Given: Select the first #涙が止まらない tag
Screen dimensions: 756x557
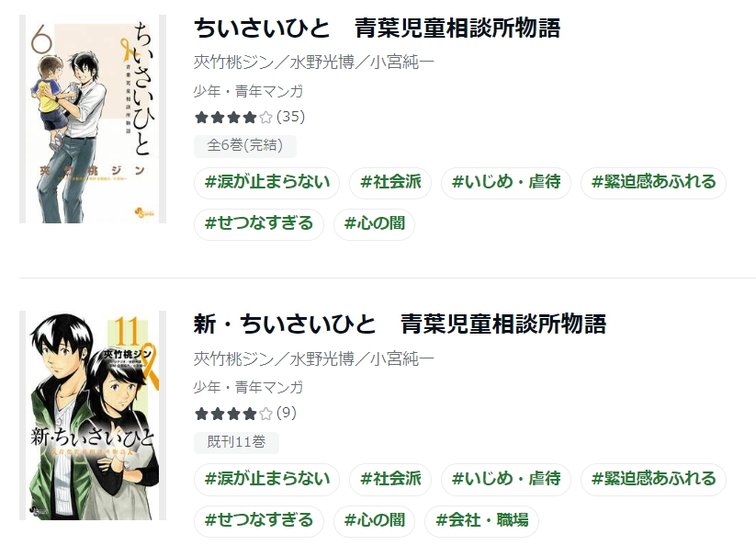Looking at the screenshot, I should 267,182.
